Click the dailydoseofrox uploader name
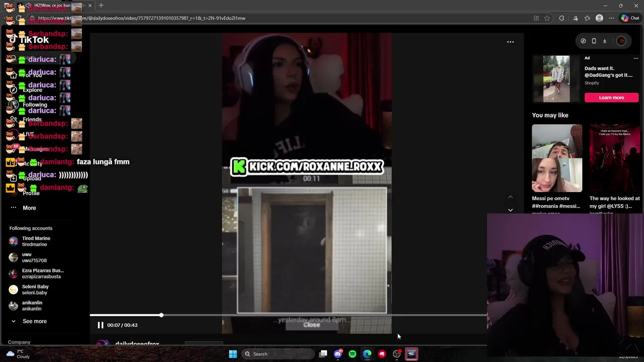The image size is (644, 362). click(137, 344)
